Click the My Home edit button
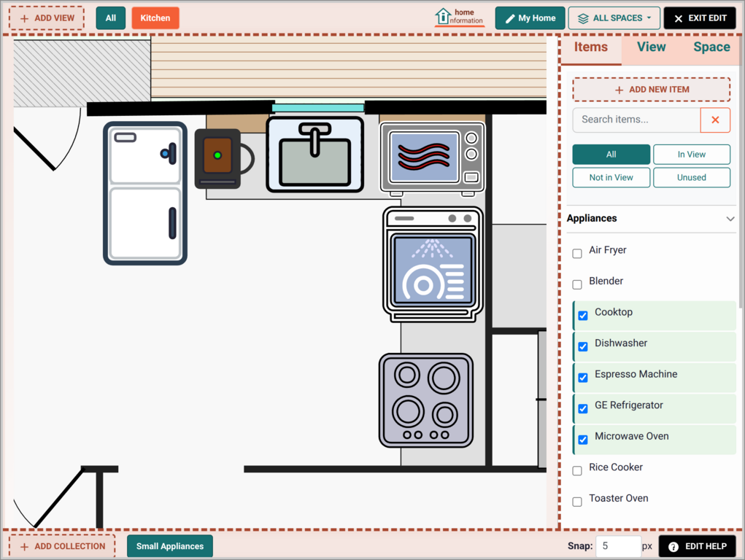The height and width of the screenshot is (560, 745). (530, 18)
